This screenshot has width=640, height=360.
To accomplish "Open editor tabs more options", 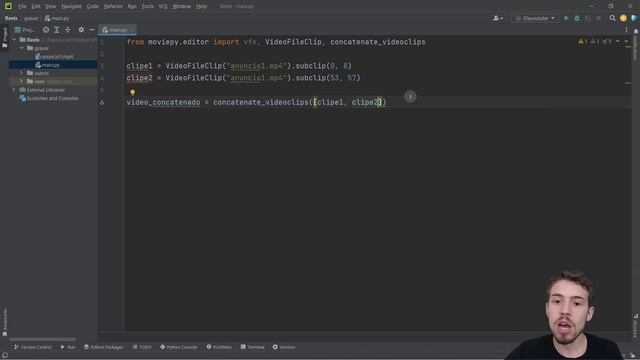I will (x=626, y=30).
